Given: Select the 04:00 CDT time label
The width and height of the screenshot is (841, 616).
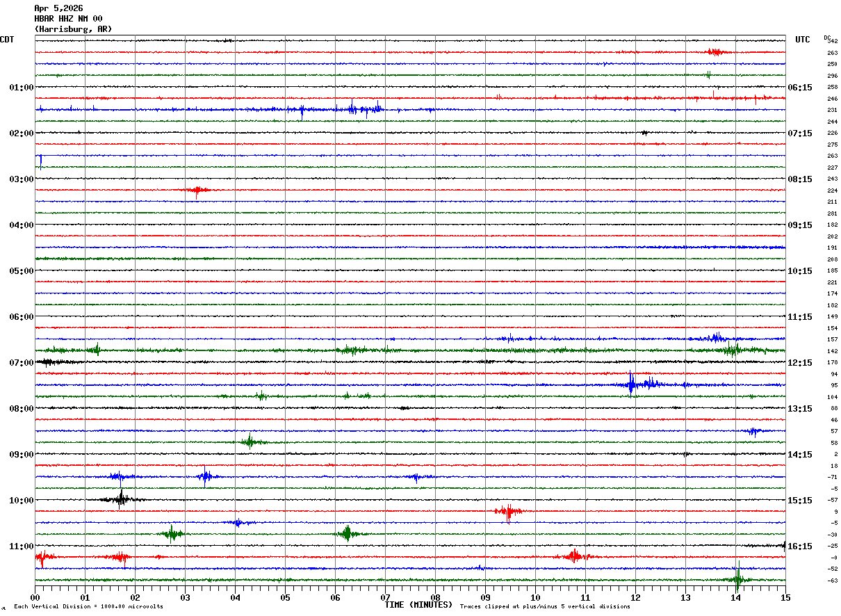Looking at the screenshot, I should tap(22, 225).
